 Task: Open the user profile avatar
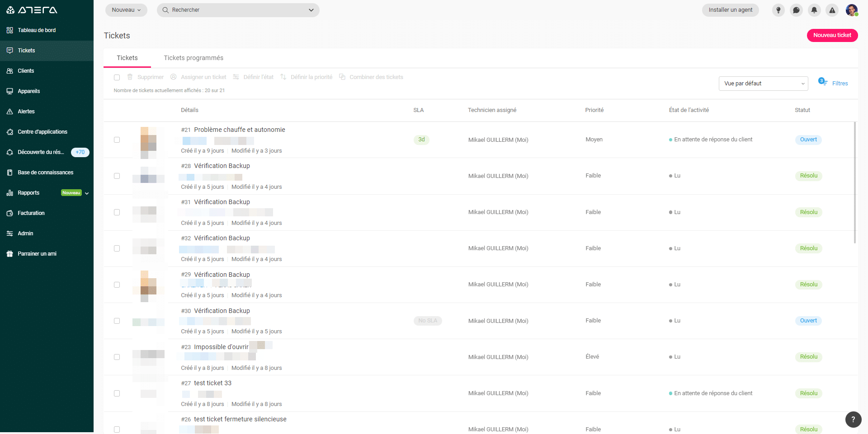pos(852,10)
